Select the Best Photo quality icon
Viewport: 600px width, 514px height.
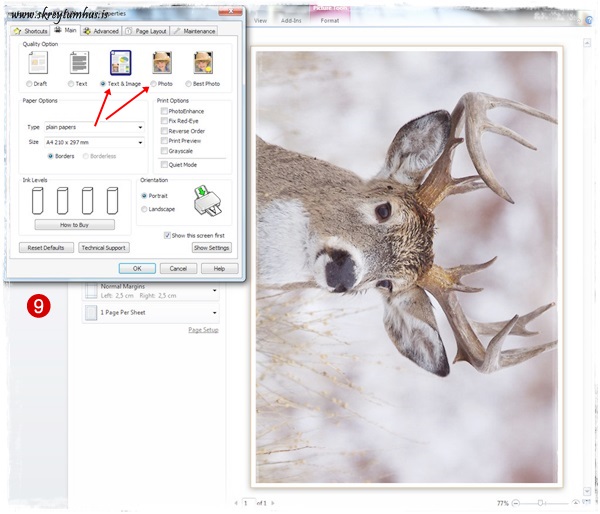(203, 63)
